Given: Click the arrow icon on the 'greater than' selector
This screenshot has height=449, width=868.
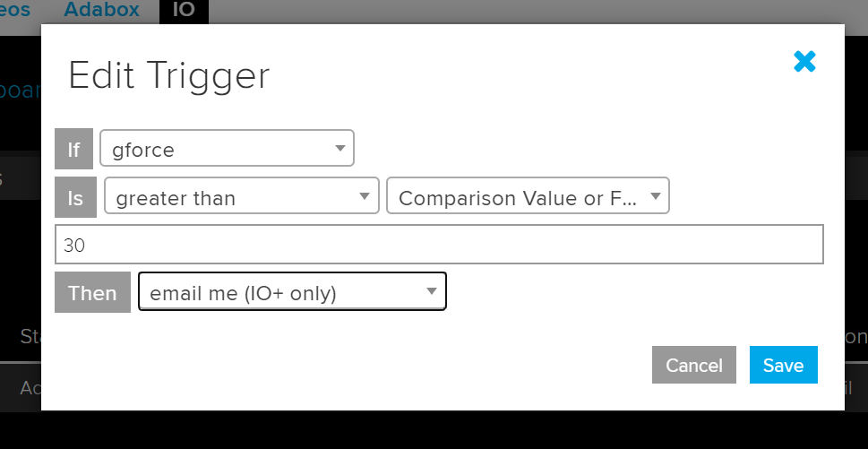Looking at the screenshot, I should click(365, 196).
